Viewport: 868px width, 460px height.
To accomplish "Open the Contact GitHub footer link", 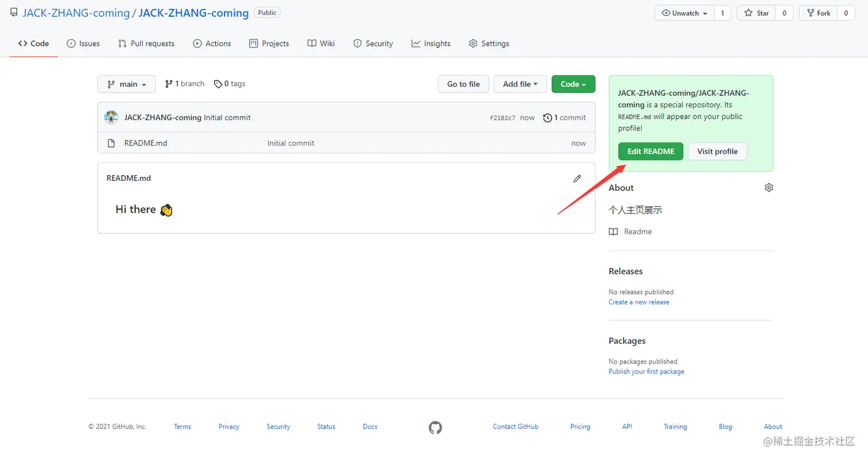I will (516, 427).
